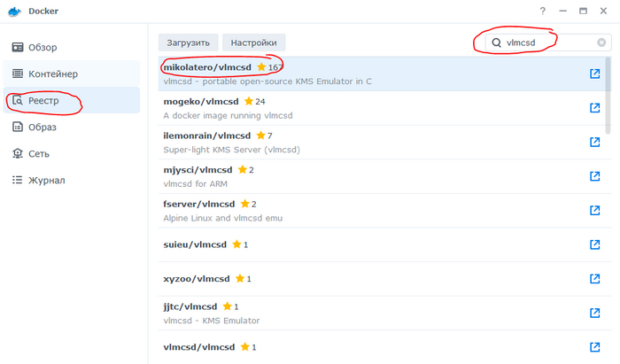
Task: Click star icon of mikolatero/vlmcsd
Action: [x=261, y=66]
